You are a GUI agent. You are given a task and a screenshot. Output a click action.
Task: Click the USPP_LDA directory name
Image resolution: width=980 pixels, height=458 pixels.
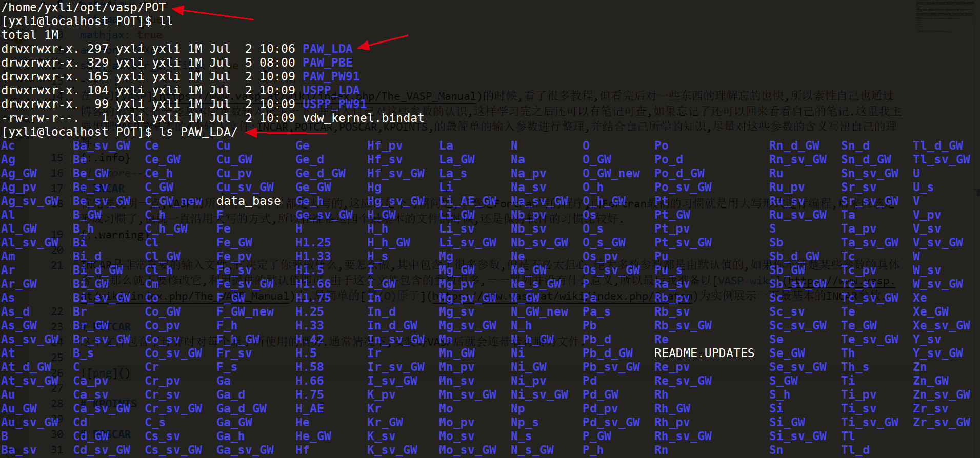(x=331, y=90)
